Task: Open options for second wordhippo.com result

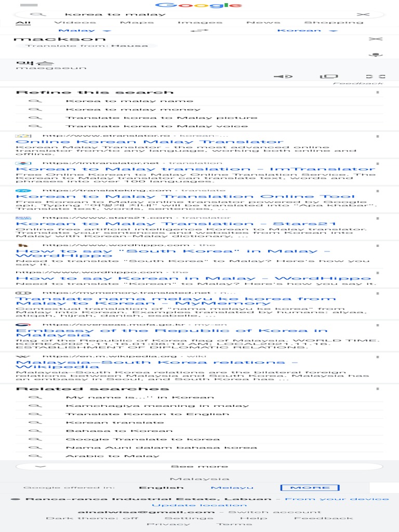Action: [378, 273]
